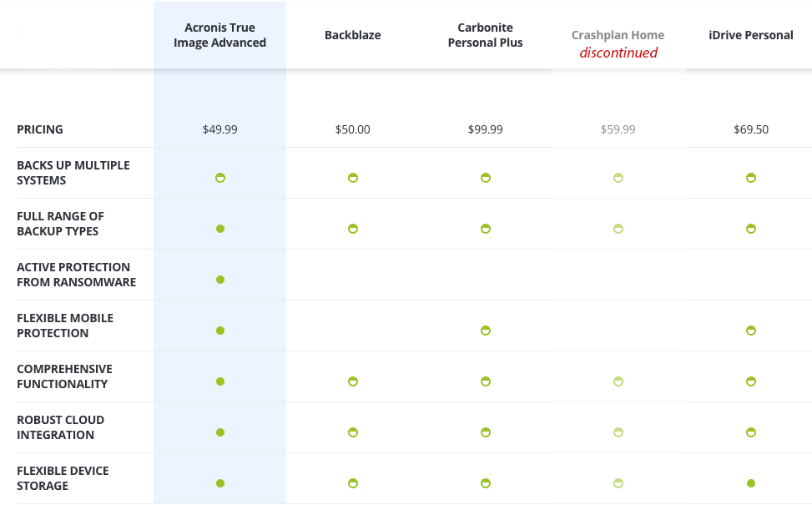Screen dimensions: 812x505
Task: Click Crashplan dot for Comprehensive Functionality
Action: (618, 381)
